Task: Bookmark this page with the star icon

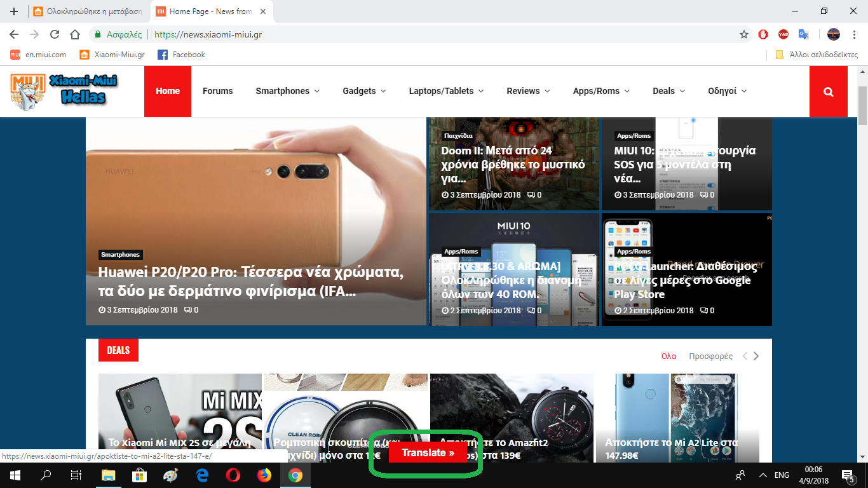Action: [x=744, y=34]
